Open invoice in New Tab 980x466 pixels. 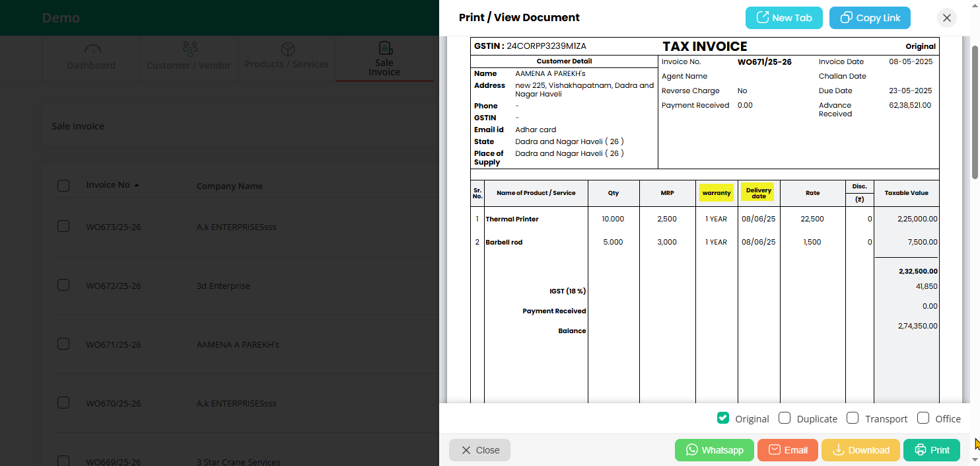(x=783, y=18)
